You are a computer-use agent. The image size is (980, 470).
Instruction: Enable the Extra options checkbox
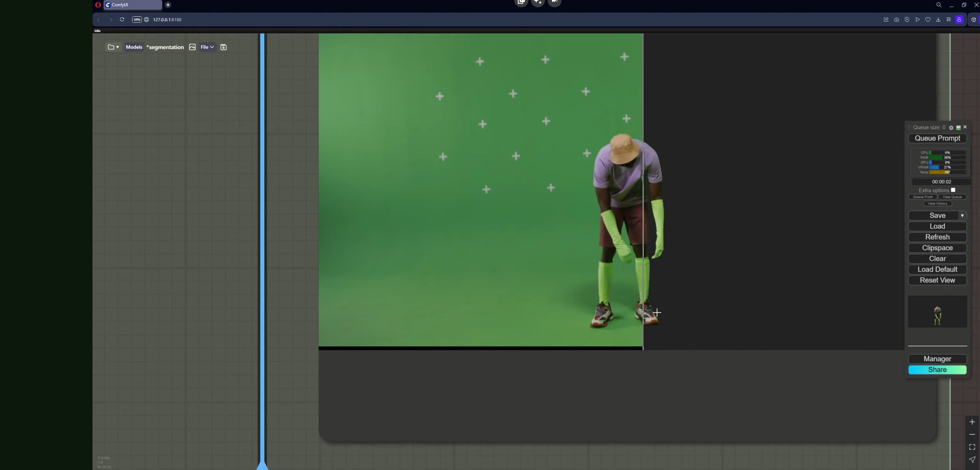(x=953, y=190)
